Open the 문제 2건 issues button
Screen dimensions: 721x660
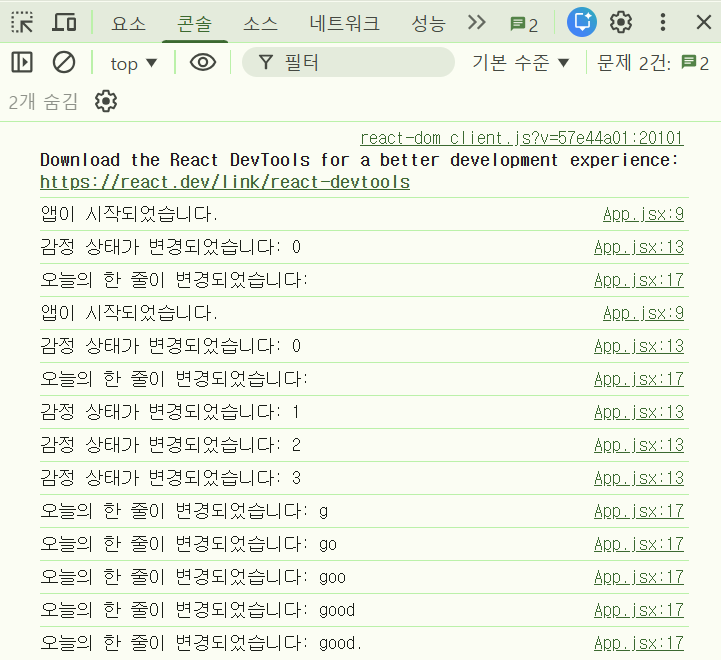(653, 63)
